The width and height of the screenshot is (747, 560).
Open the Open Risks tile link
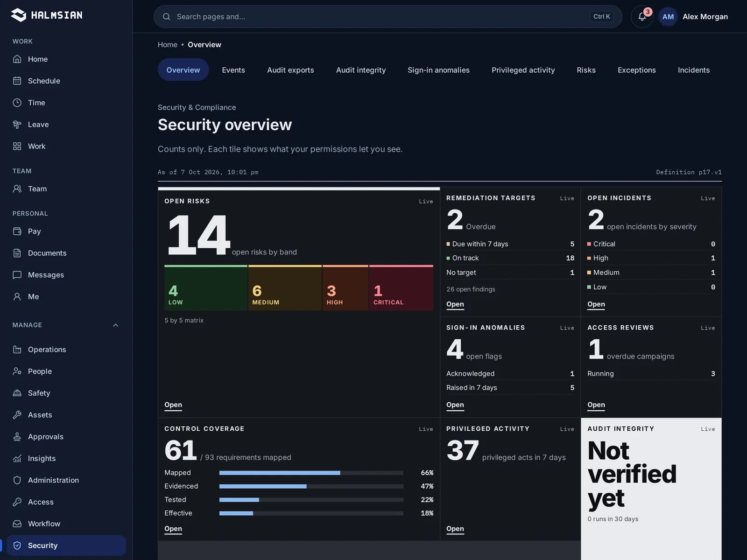click(173, 405)
